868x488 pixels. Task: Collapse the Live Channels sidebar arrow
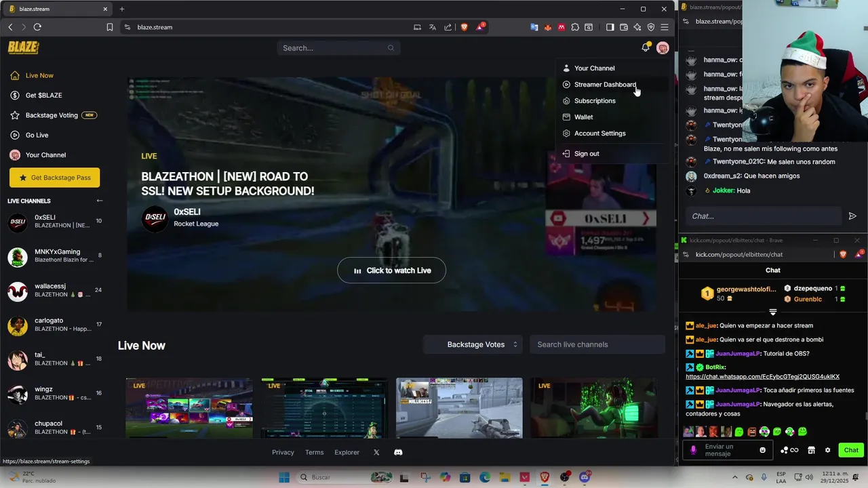(100, 201)
